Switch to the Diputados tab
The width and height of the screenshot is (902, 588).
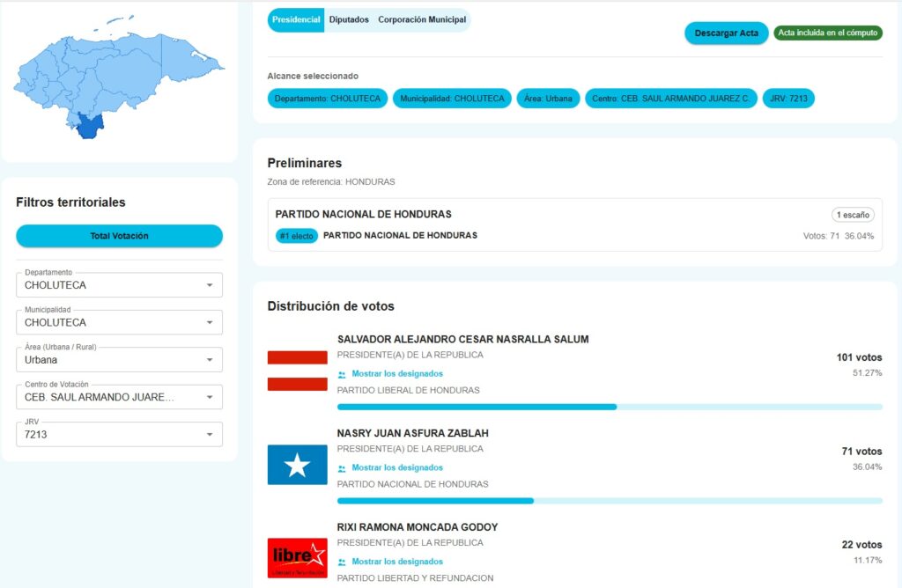click(349, 19)
